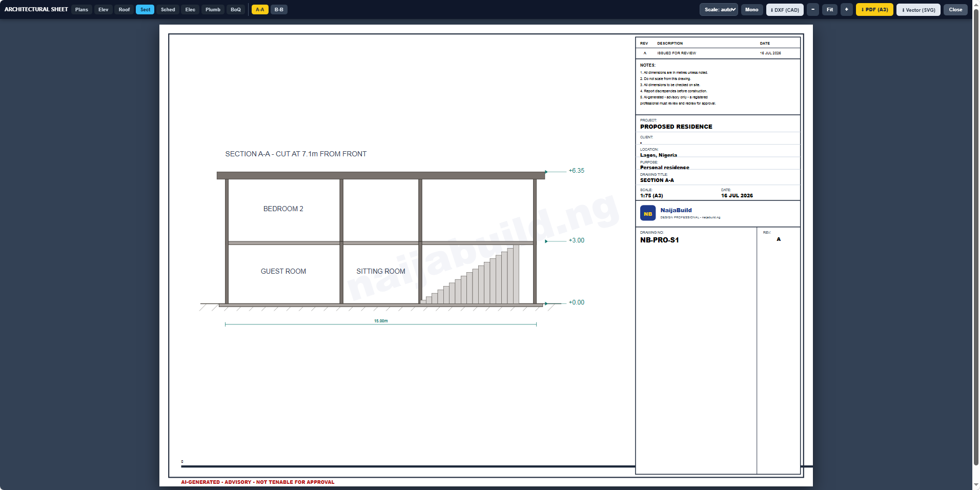Open the Plumb tab
The height and width of the screenshot is (490, 980).
[213, 10]
